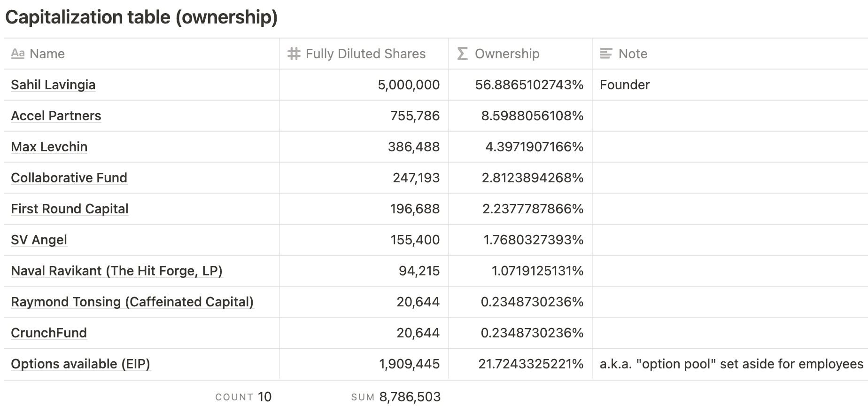Select the 1,909,445 shares cell

point(364,364)
